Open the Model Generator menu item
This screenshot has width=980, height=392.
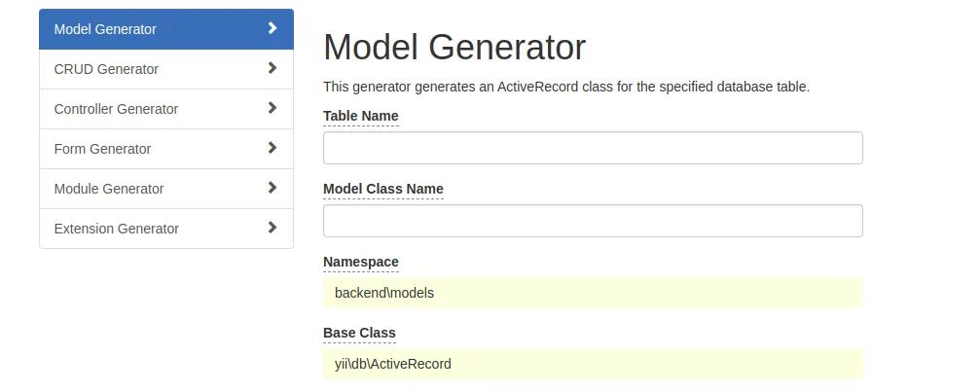click(105, 29)
